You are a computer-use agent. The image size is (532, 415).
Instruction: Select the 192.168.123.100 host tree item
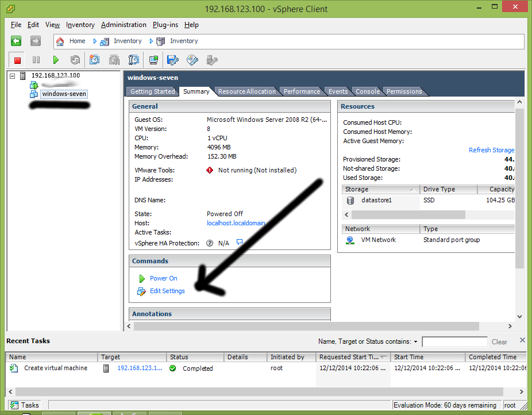(x=56, y=75)
